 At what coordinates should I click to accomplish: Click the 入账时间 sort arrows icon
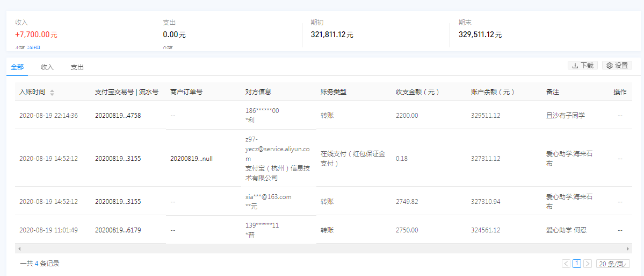pos(52,93)
